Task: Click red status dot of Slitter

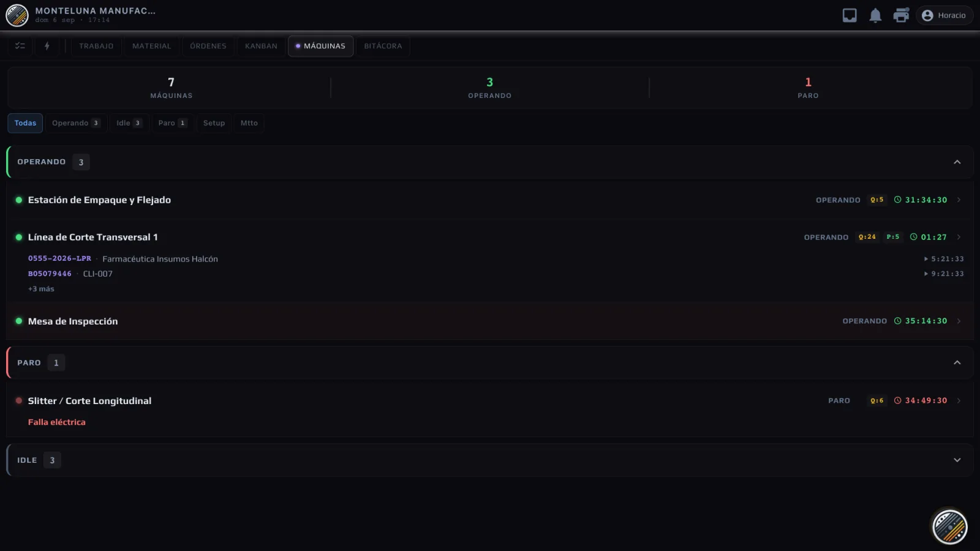Action: (x=19, y=401)
